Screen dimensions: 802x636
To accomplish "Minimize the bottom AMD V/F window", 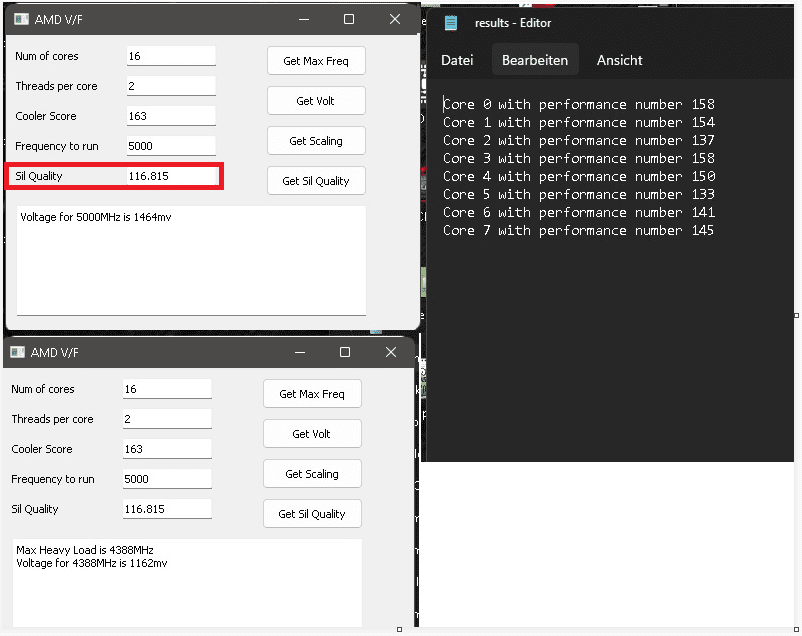I will coord(300,352).
